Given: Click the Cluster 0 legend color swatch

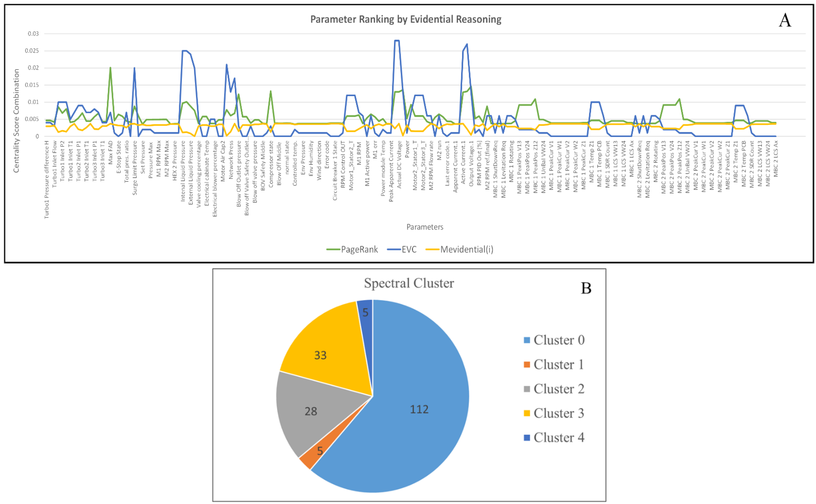Looking at the screenshot, I should point(527,340).
